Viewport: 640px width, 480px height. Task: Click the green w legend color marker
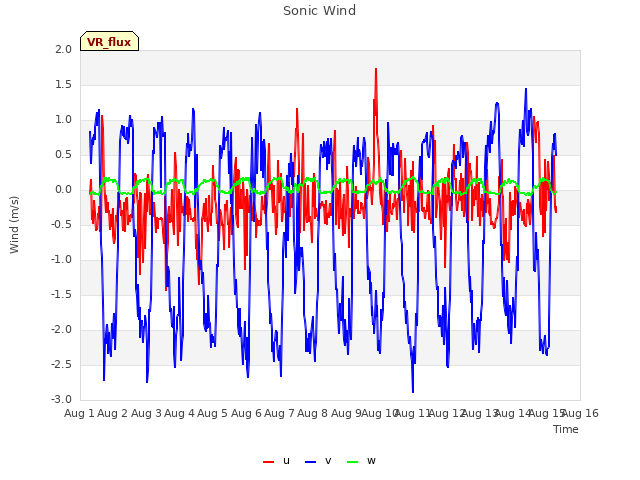(353, 462)
